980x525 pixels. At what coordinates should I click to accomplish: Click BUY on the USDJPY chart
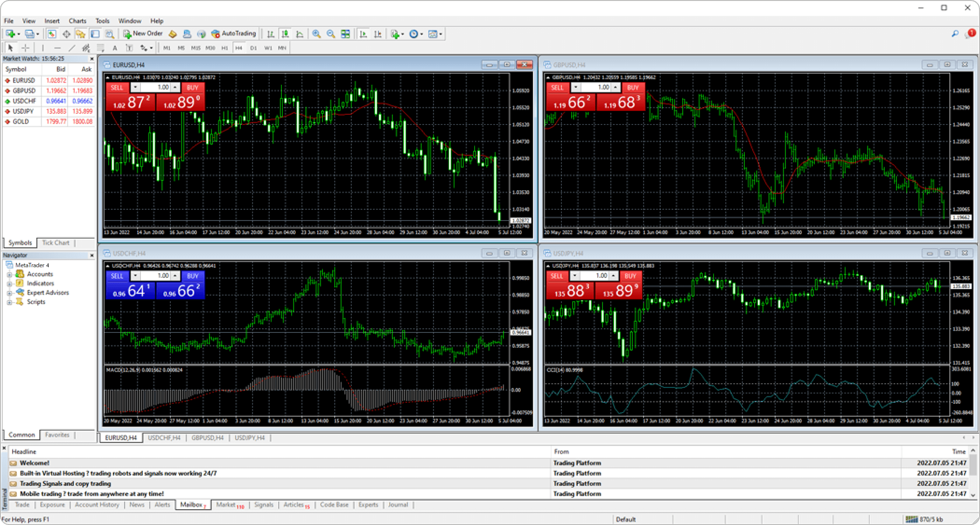coord(630,276)
